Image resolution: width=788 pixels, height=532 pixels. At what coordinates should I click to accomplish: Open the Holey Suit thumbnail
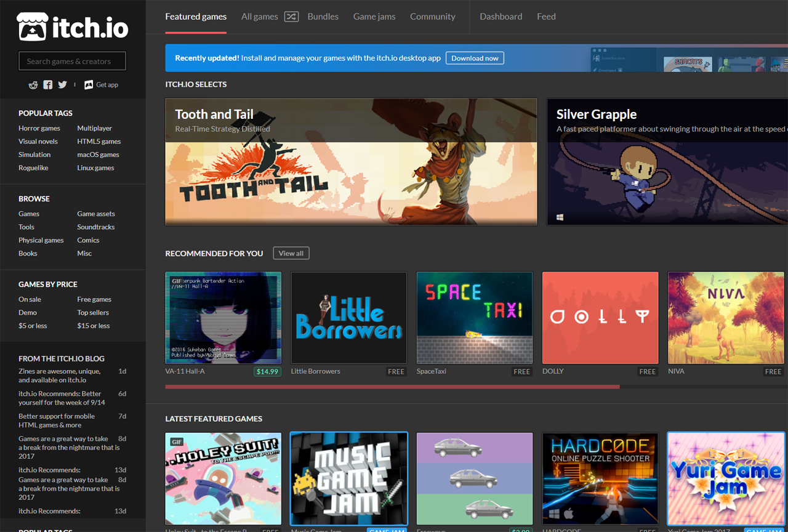click(x=223, y=478)
